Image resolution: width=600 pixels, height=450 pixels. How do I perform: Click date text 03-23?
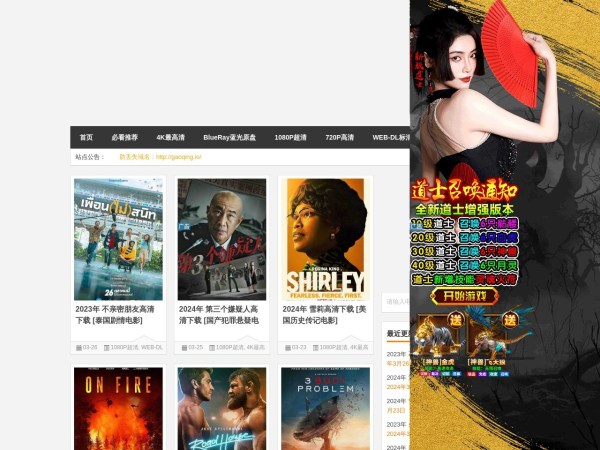(299, 347)
